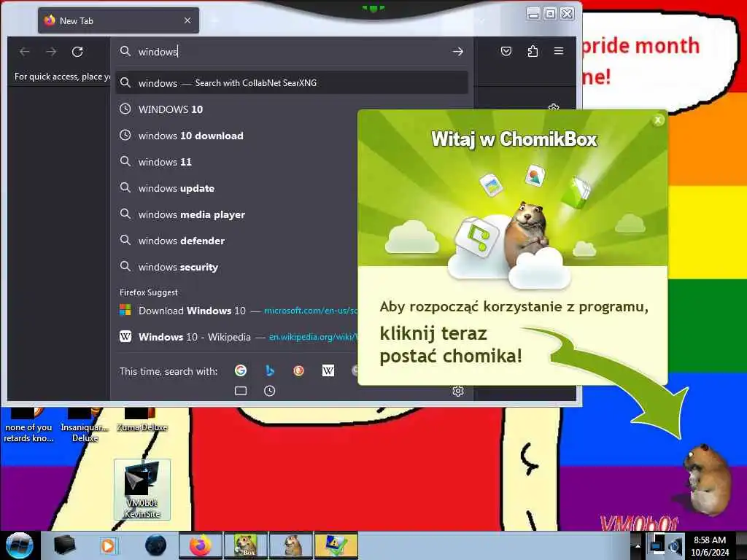Open the warning-sign installer taskbar button

pos(336,545)
